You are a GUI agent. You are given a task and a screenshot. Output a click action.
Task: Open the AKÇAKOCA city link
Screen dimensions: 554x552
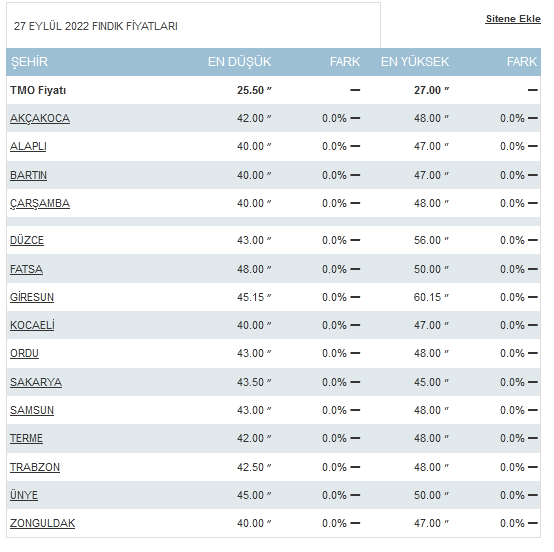pyautogui.click(x=40, y=118)
